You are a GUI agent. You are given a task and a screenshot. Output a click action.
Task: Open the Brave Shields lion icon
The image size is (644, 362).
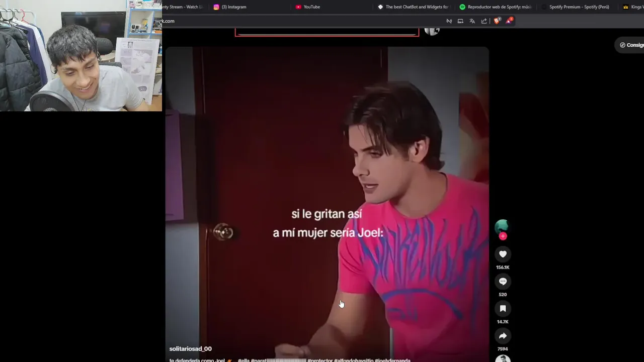(x=497, y=21)
